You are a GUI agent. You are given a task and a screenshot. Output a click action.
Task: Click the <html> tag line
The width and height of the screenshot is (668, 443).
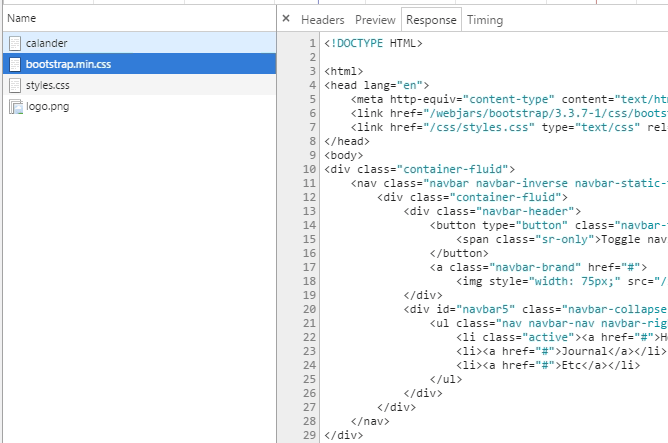[343, 71]
